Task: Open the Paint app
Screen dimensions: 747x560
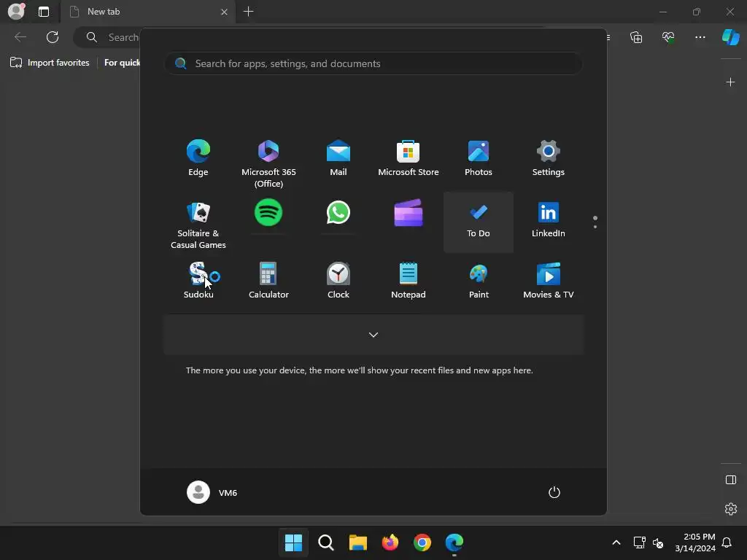Action: pos(479,281)
